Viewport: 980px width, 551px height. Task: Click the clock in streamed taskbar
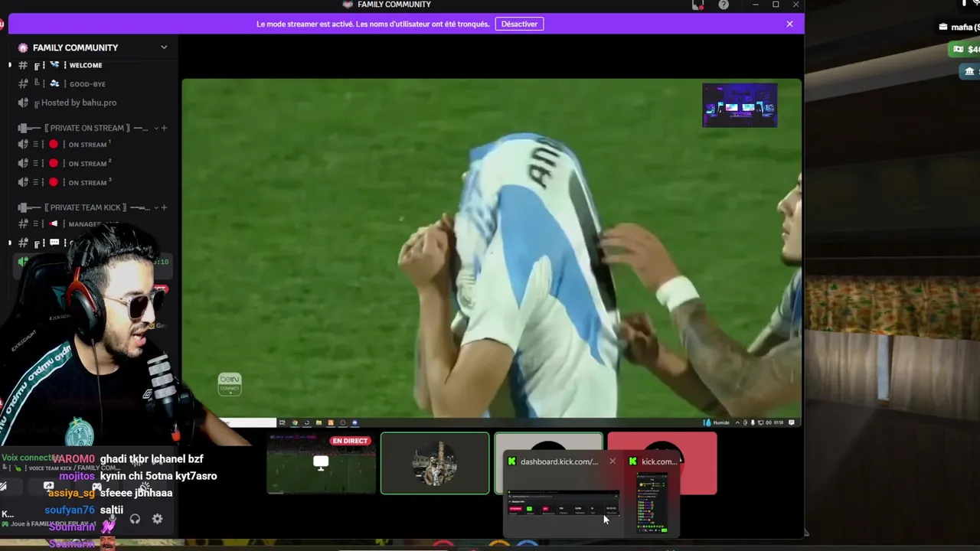778,422
